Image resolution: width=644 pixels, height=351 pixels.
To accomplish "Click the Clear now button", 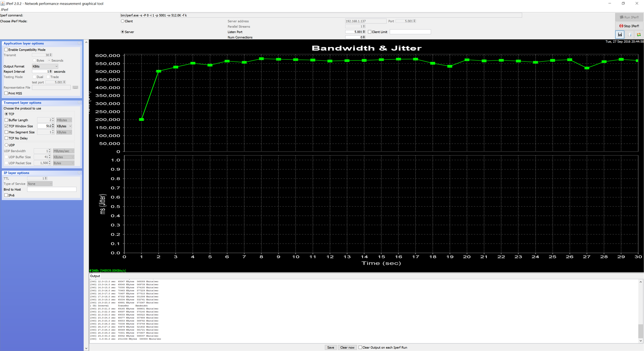I will pyautogui.click(x=347, y=347).
